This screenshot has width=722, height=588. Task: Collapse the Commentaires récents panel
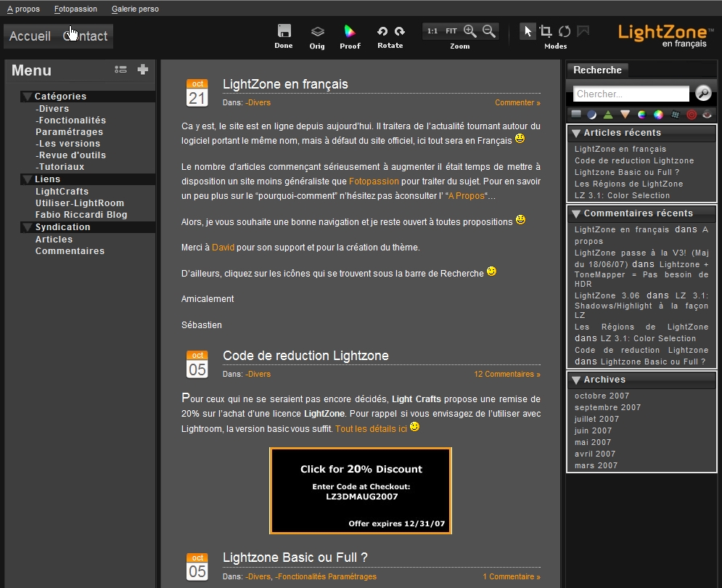tap(575, 214)
